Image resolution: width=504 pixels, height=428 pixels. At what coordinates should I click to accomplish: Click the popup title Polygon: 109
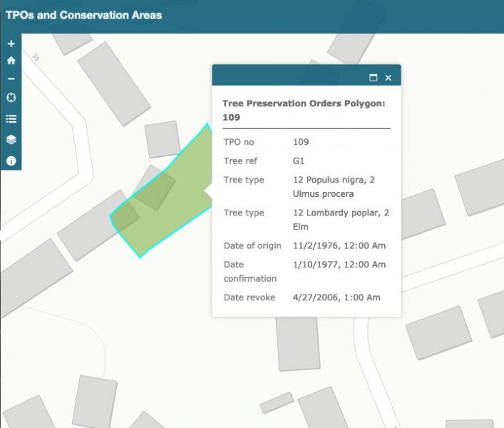tap(304, 110)
